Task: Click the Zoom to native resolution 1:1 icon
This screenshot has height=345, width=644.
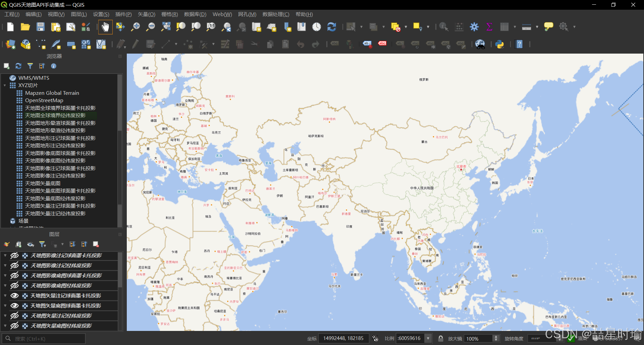Action: point(211,27)
